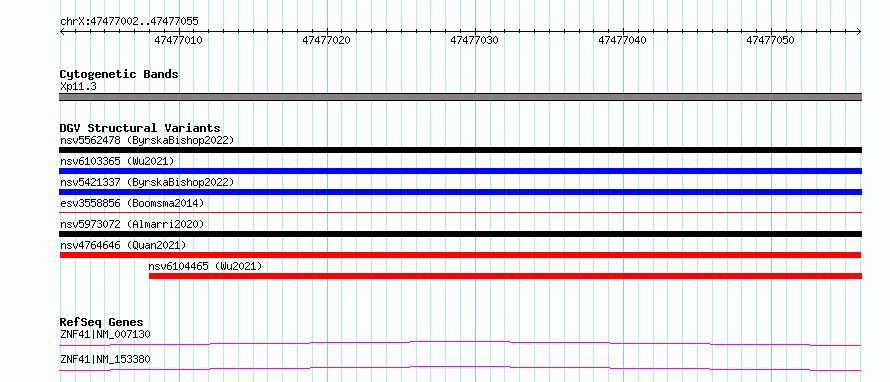Screen dimensions: 890x382
Task: Select the gray Xp11.3 cytogenetic band bar
Action: click(x=460, y=97)
